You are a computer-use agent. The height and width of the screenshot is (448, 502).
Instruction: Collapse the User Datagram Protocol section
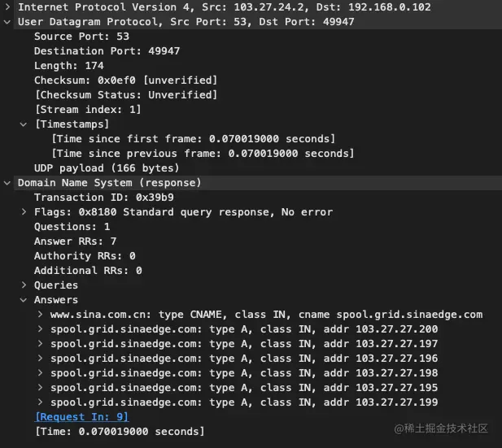click(x=7, y=22)
